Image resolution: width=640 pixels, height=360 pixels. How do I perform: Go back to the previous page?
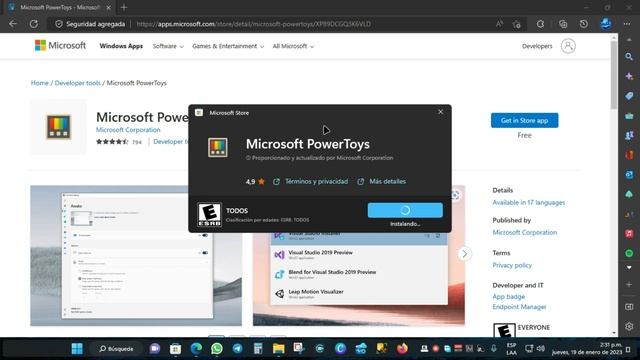[13, 24]
